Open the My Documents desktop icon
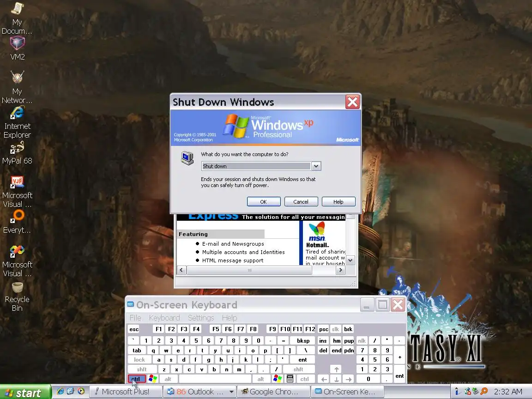 coord(17,18)
